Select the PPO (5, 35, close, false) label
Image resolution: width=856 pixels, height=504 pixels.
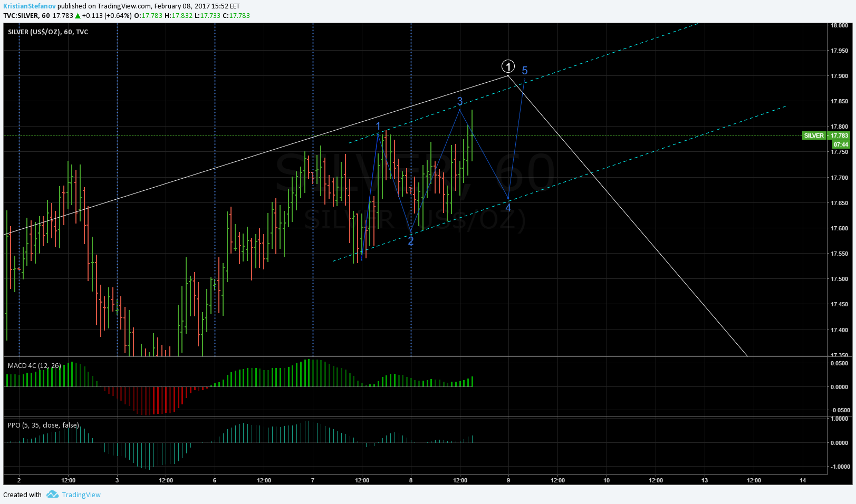pos(43,425)
